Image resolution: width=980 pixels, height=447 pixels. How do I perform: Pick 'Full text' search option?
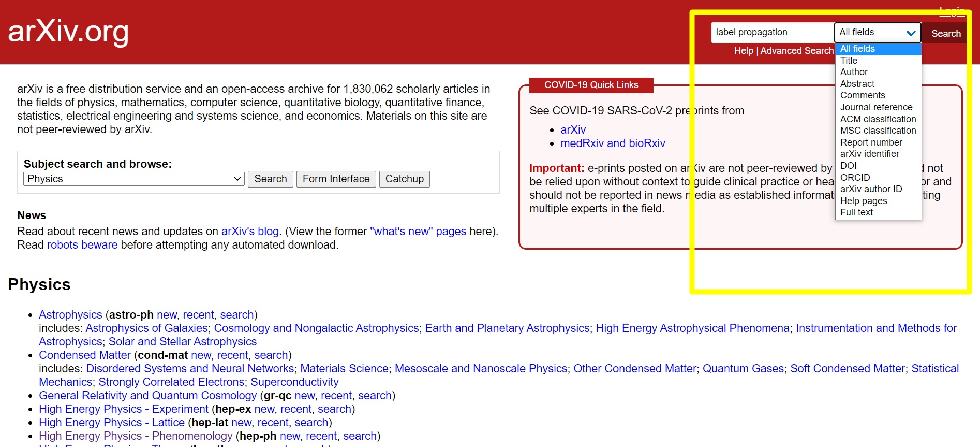(x=878, y=212)
